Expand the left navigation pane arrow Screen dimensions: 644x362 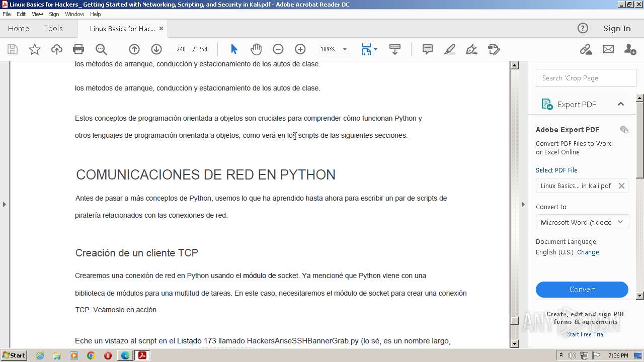coord(5,204)
